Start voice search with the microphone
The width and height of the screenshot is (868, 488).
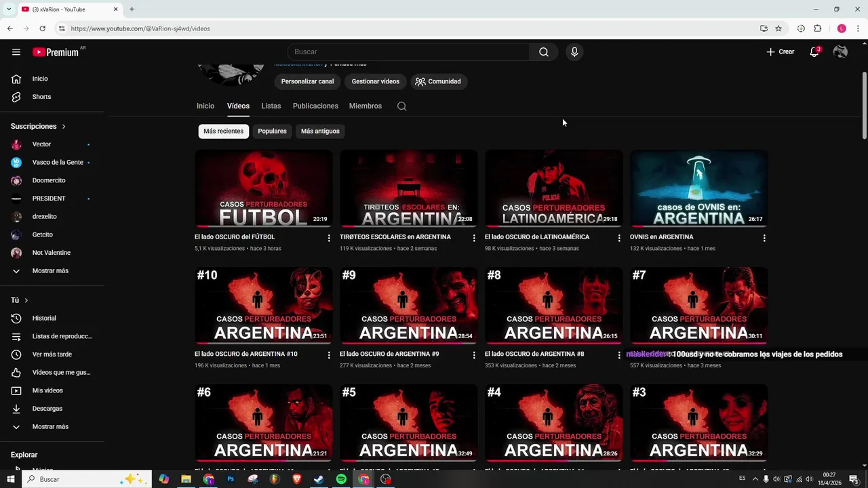(x=574, y=52)
